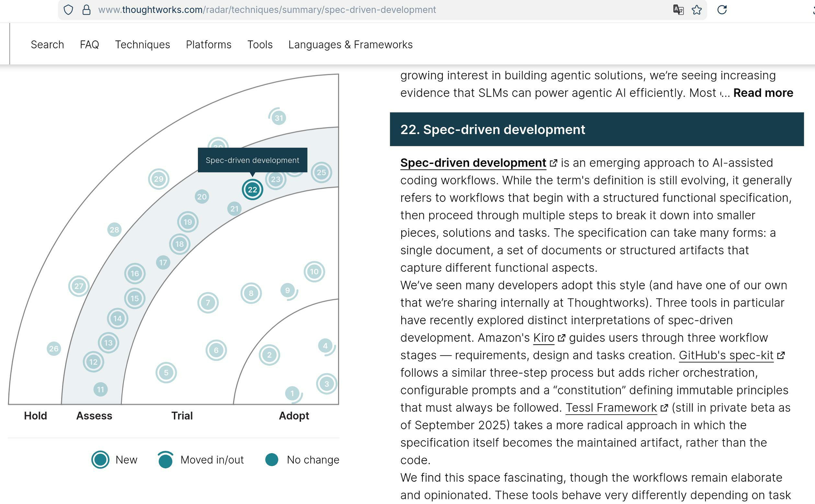815x504 pixels.
Task: Select radar blip 2
Action: [269, 355]
